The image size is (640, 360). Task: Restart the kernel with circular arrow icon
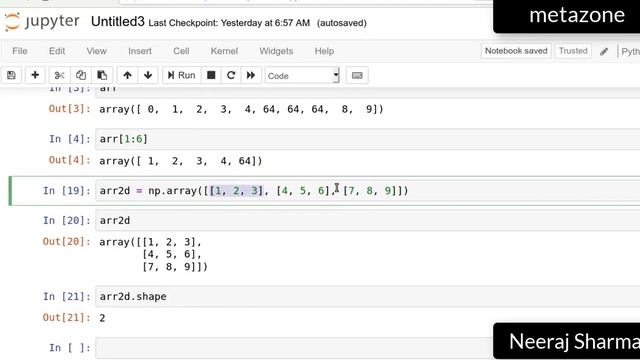click(231, 75)
